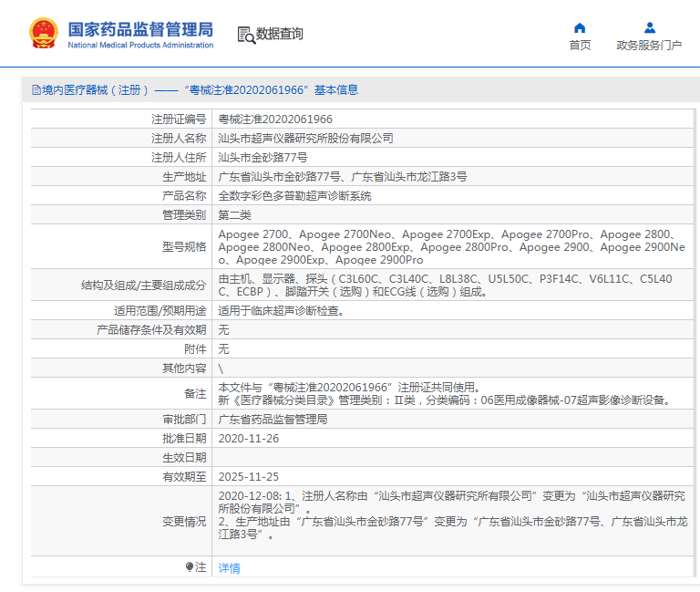
Task: Go to 首页 home icon
Action: tap(580, 28)
